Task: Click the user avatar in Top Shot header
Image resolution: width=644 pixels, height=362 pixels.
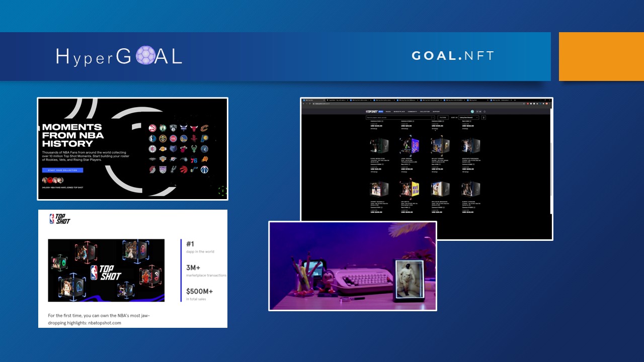Action: click(x=472, y=111)
